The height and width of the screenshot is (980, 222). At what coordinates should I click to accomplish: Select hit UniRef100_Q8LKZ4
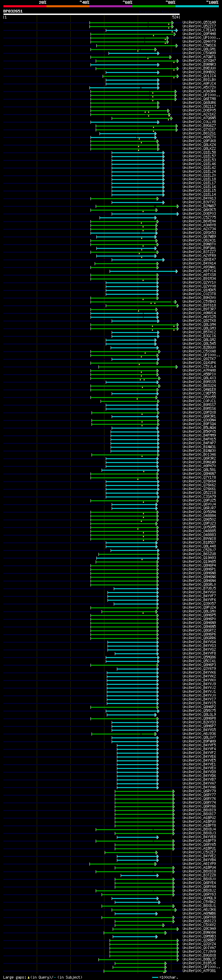199,145
